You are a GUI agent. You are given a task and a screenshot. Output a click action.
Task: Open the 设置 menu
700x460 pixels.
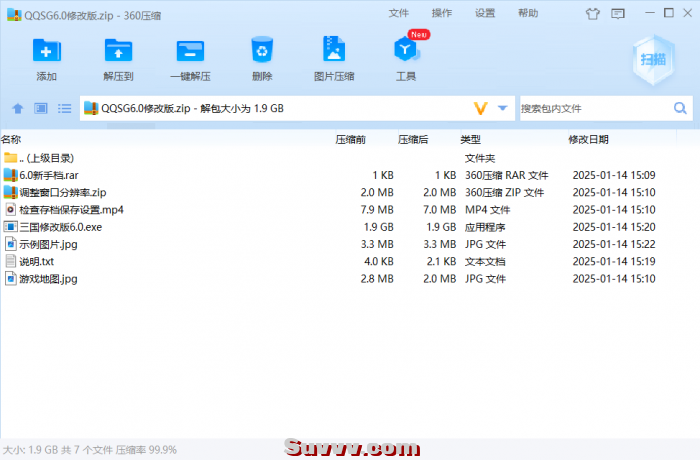click(x=485, y=13)
